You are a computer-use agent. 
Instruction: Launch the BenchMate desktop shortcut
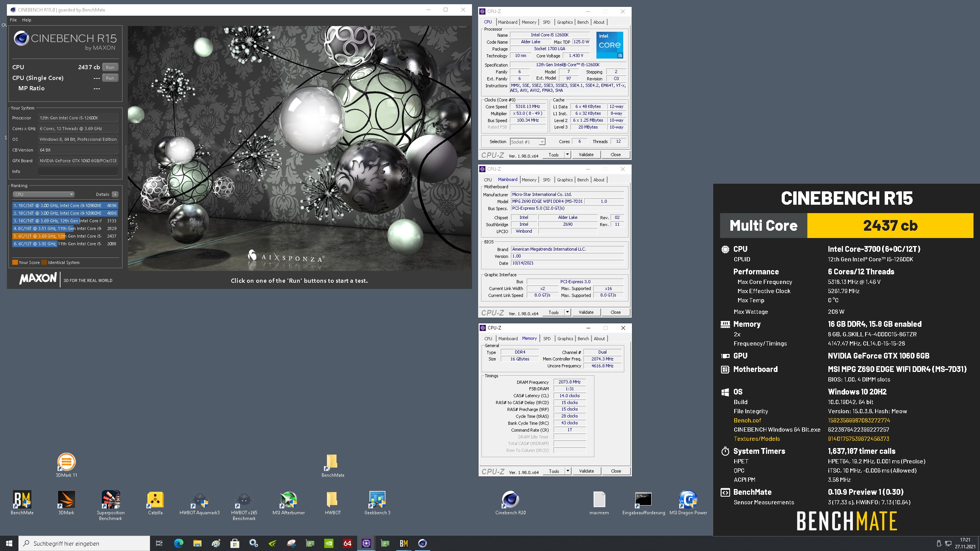coord(22,503)
